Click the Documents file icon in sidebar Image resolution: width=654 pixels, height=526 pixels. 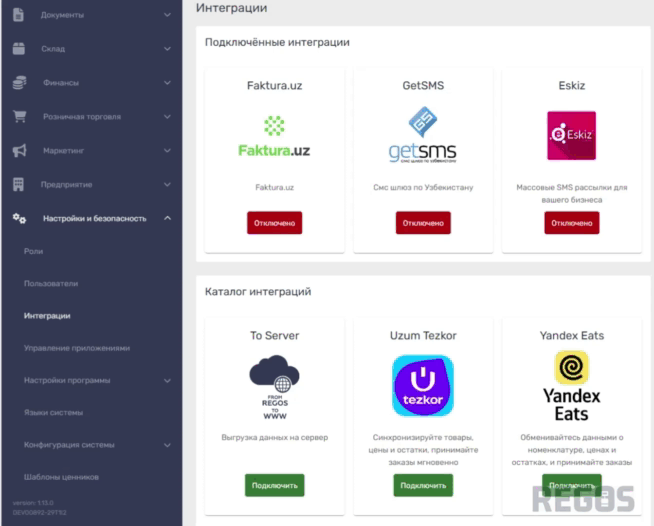point(18,15)
